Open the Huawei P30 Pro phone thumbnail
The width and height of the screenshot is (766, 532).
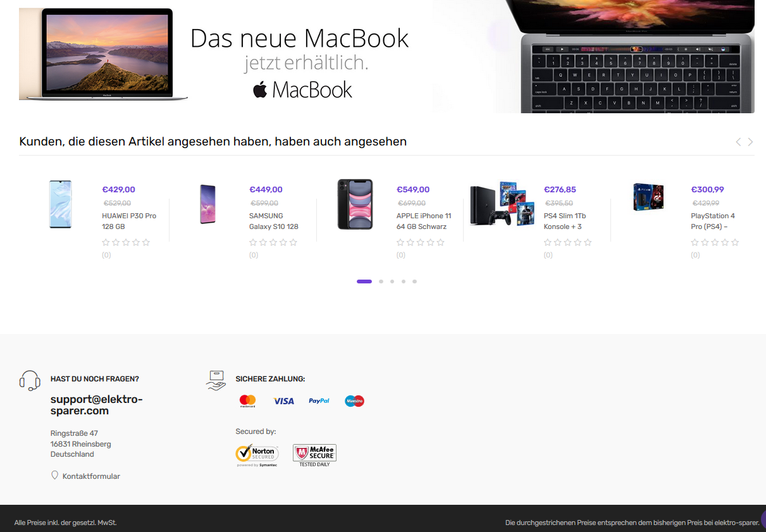tap(60, 204)
